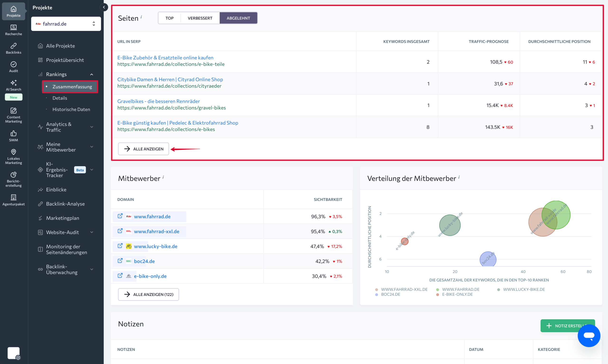Click the Marketingplan checklist icon

40,218
